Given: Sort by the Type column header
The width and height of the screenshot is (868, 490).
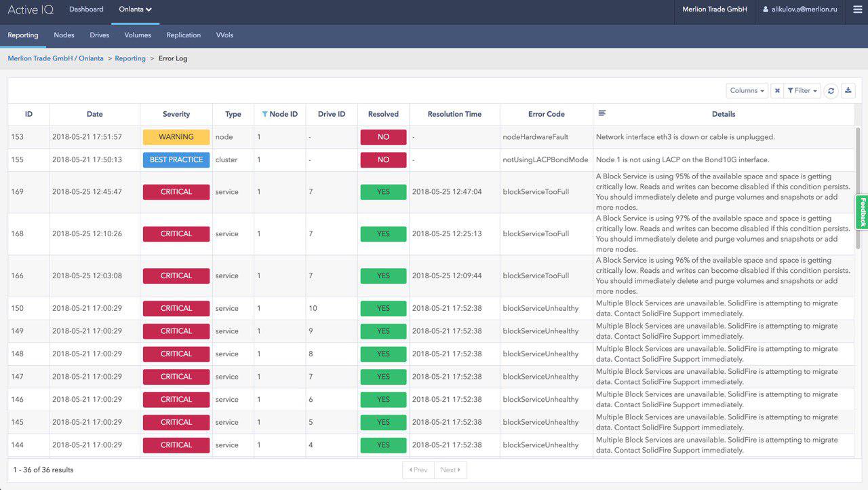Looking at the screenshot, I should pos(233,114).
